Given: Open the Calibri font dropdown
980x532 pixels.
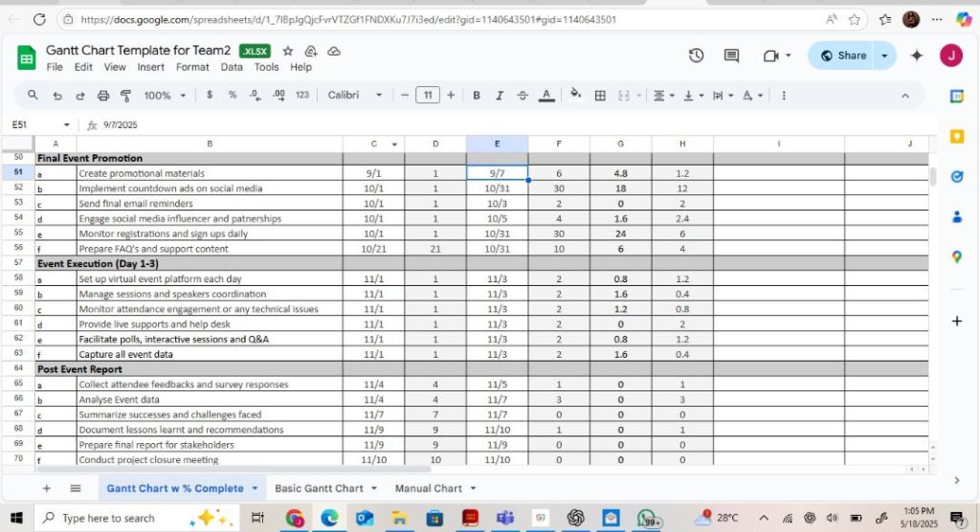Looking at the screenshot, I should pyautogui.click(x=354, y=96).
